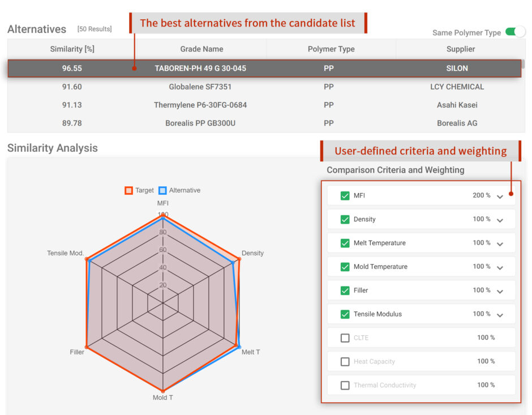Click the Supplier column header
Screen dimensions: 532x415
460,49
